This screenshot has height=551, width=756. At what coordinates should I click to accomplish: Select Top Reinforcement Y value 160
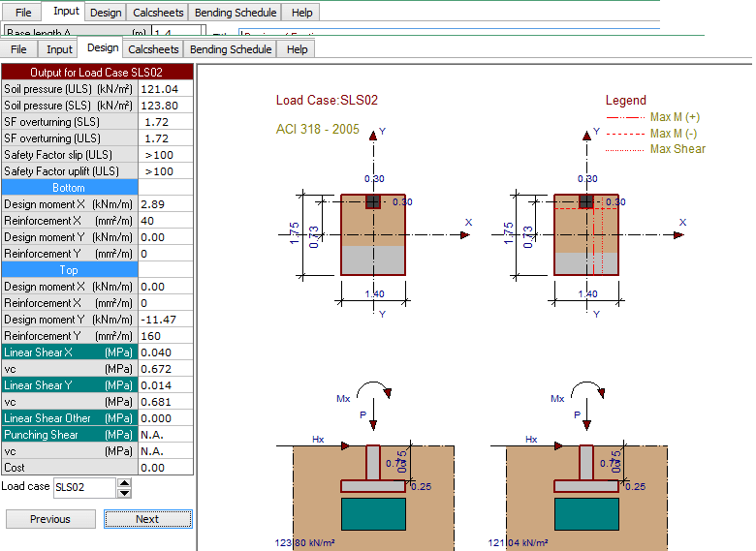point(166,336)
